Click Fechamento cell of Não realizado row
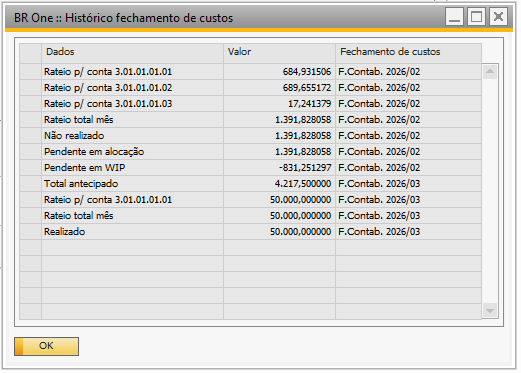This screenshot has width=521, height=373. click(408, 136)
